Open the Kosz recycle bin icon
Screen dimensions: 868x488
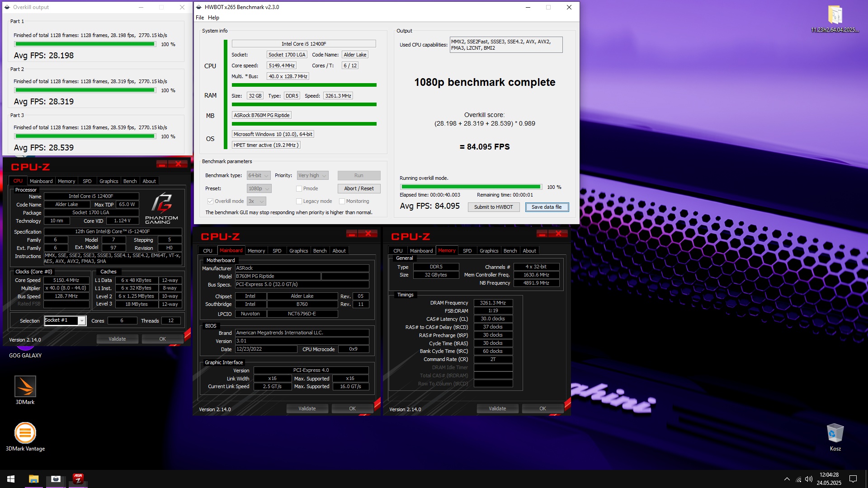835,437
